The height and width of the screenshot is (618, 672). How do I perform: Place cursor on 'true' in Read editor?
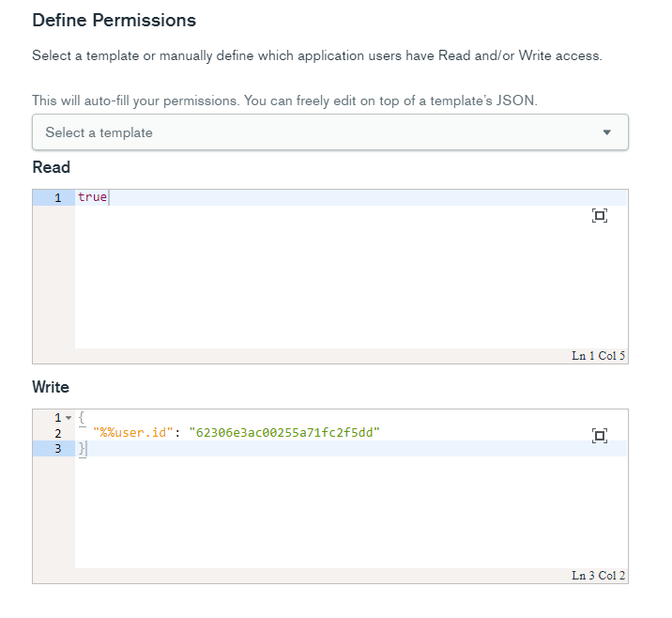[x=92, y=197]
